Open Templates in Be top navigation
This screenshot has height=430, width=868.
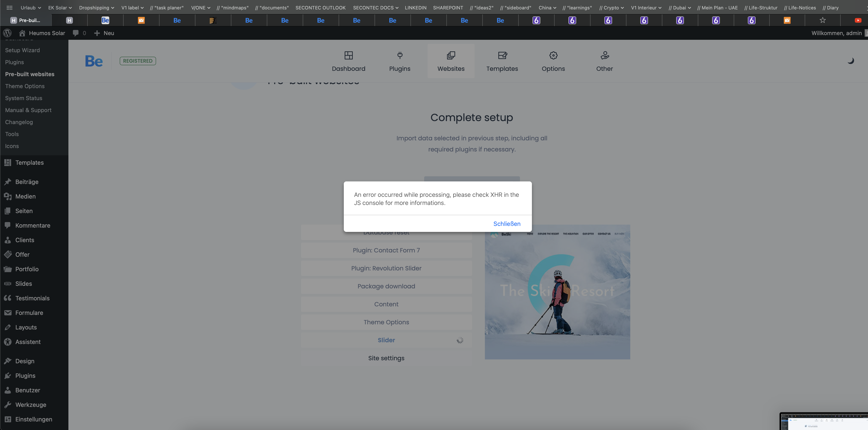(x=502, y=61)
